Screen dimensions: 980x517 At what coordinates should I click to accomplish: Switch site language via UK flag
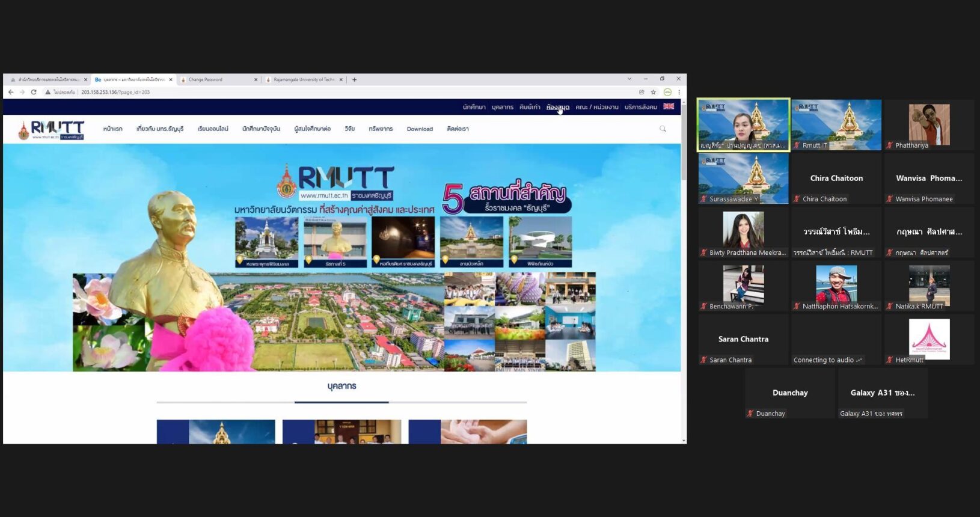[669, 106]
